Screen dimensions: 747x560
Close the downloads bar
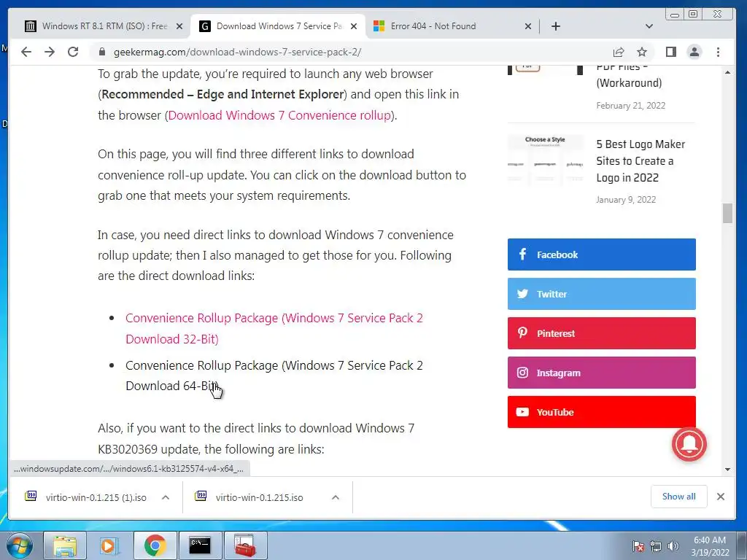(720, 497)
